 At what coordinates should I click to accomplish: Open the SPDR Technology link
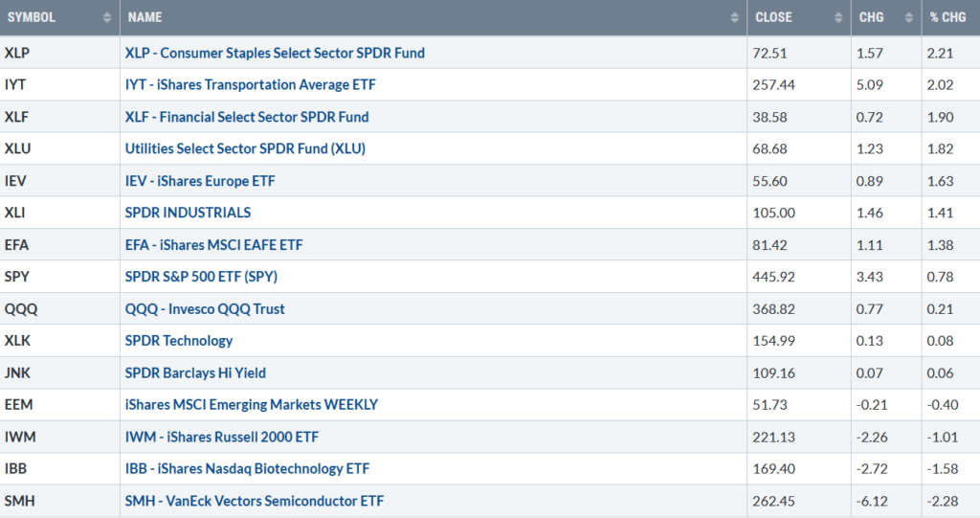pos(179,341)
